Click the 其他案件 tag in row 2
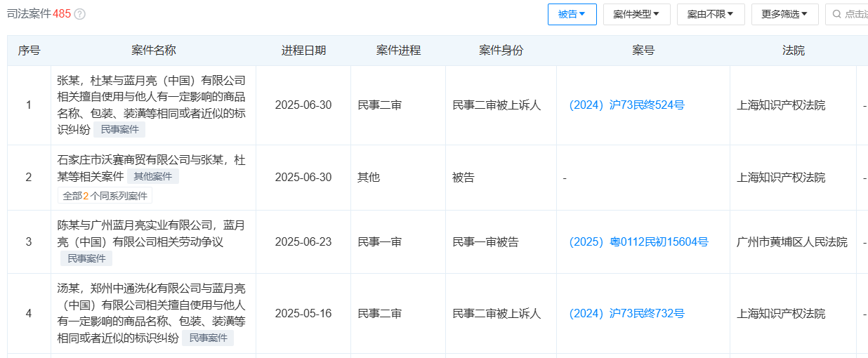Screen dimensions: 868x358 [x=153, y=176]
